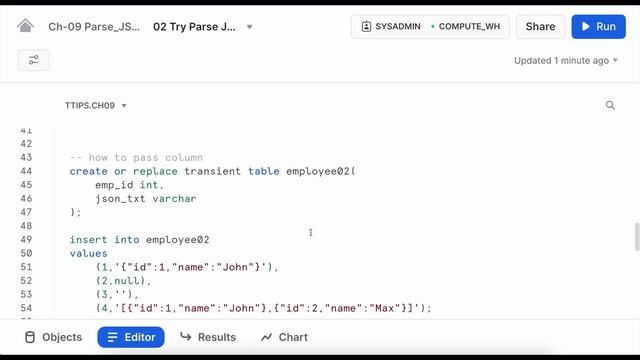Run the worksheet query
640x360 pixels.
598,27
